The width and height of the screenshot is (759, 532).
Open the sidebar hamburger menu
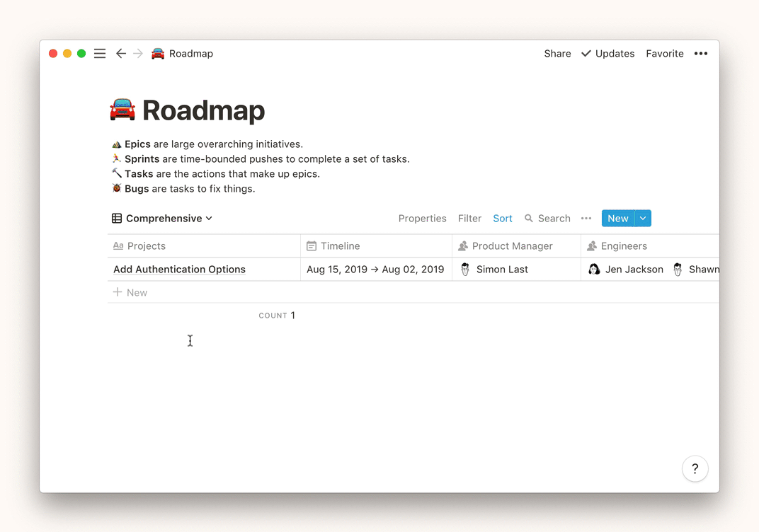click(x=100, y=54)
